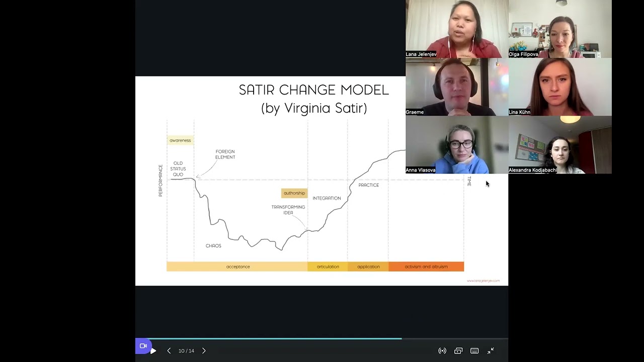Click the 'PERFORMANCE' axis label
This screenshot has height=362, width=644.
click(x=161, y=180)
